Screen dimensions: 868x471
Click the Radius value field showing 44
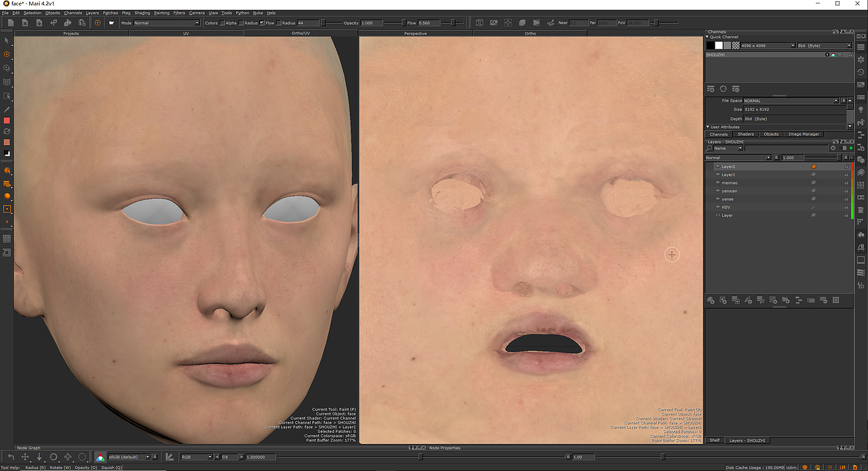308,23
